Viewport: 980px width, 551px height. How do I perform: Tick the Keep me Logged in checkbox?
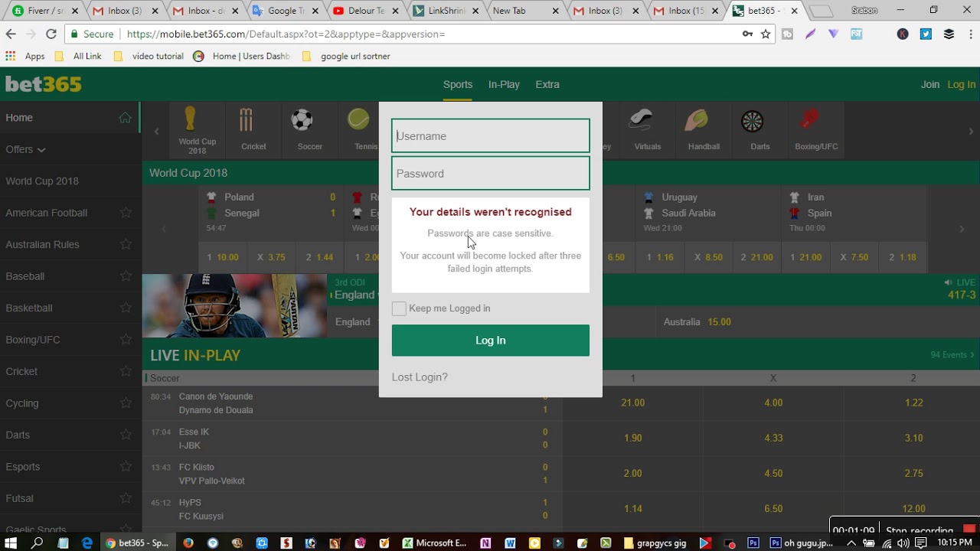(x=399, y=308)
